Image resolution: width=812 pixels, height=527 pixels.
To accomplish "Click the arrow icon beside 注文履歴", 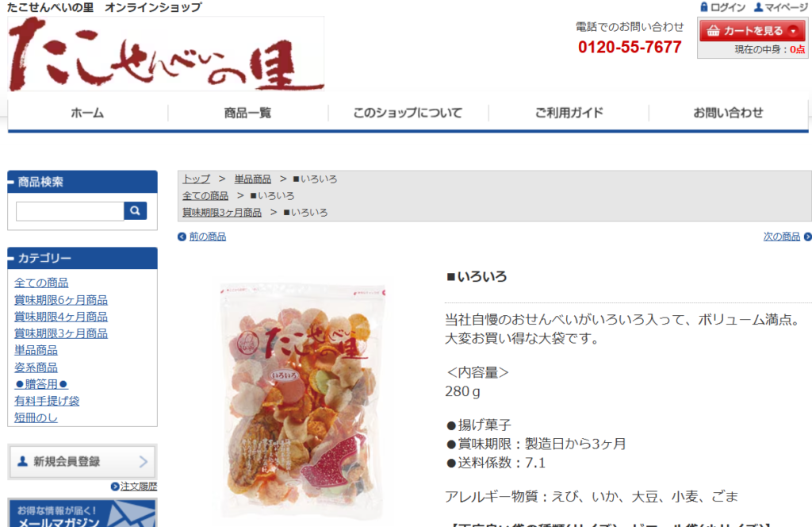I will pos(115,487).
